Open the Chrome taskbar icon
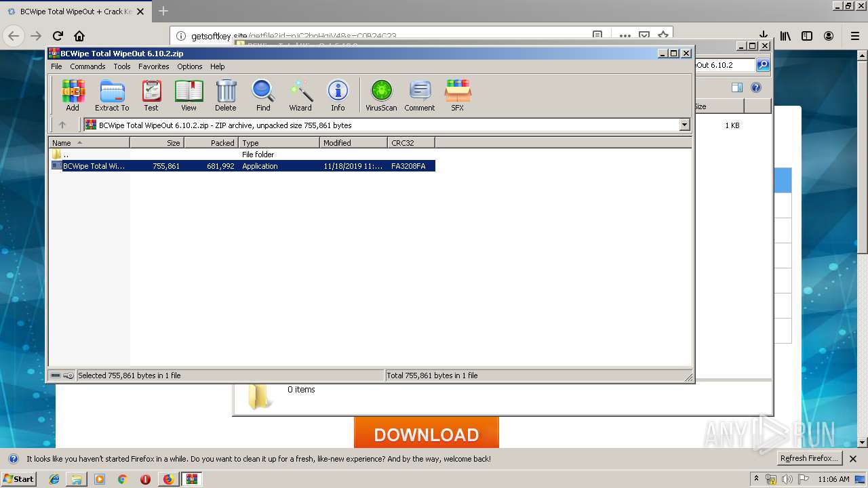The height and width of the screenshot is (488, 868). coord(122,479)
